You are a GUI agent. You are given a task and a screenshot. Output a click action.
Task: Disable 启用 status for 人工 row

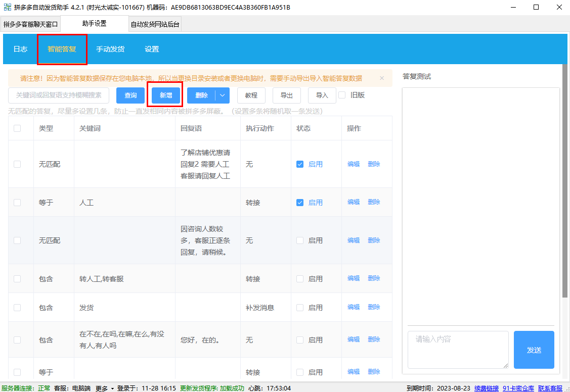tap(300, 202)
